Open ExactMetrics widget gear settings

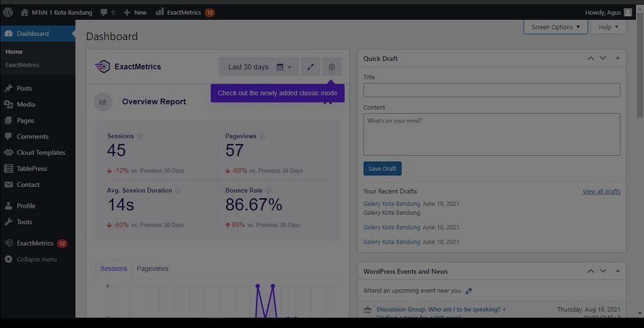(x=332, y=67)
